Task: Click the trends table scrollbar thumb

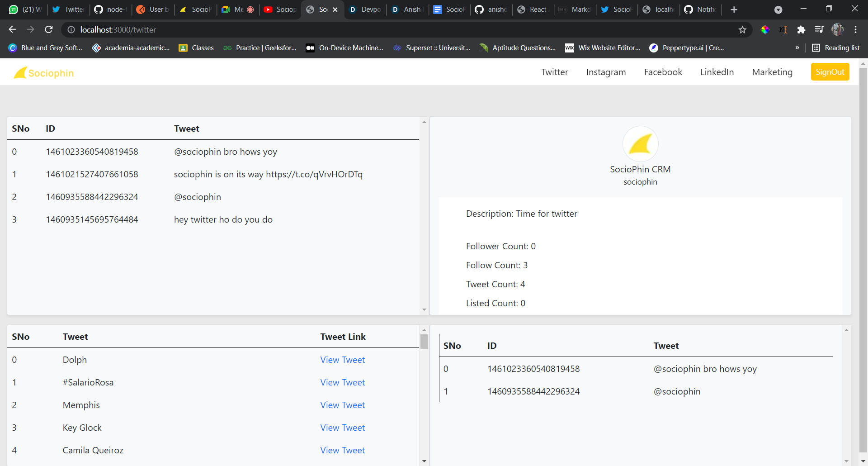Action: 424,342
